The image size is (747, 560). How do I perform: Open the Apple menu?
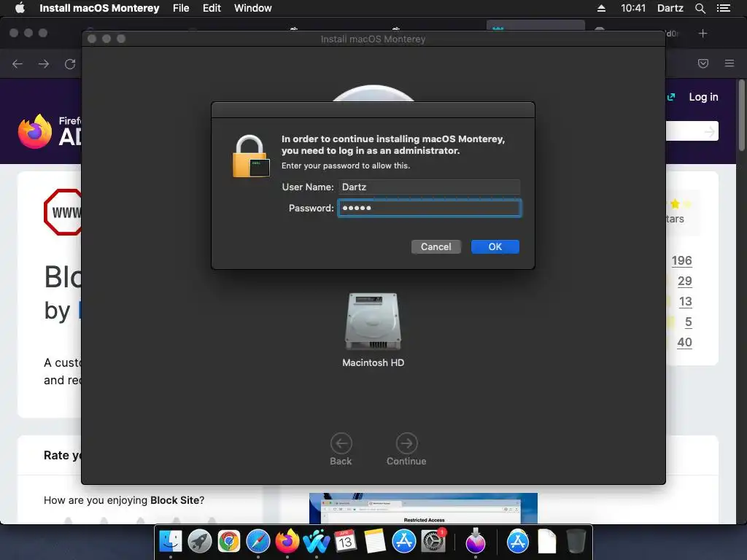tap(20, 8)
